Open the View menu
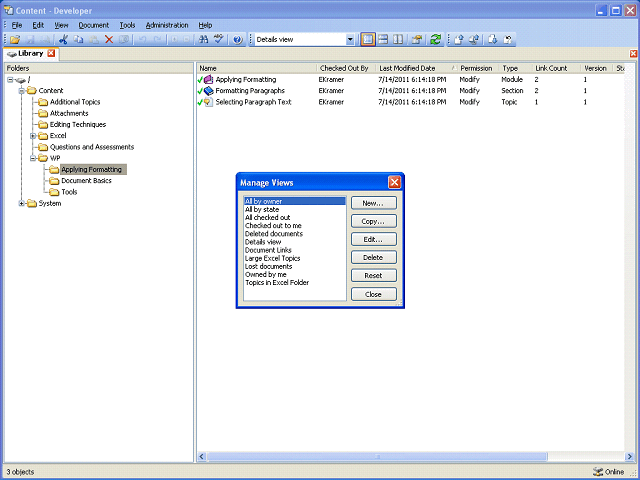Viewport: 640px width, 480px height. tap(61, 25)
